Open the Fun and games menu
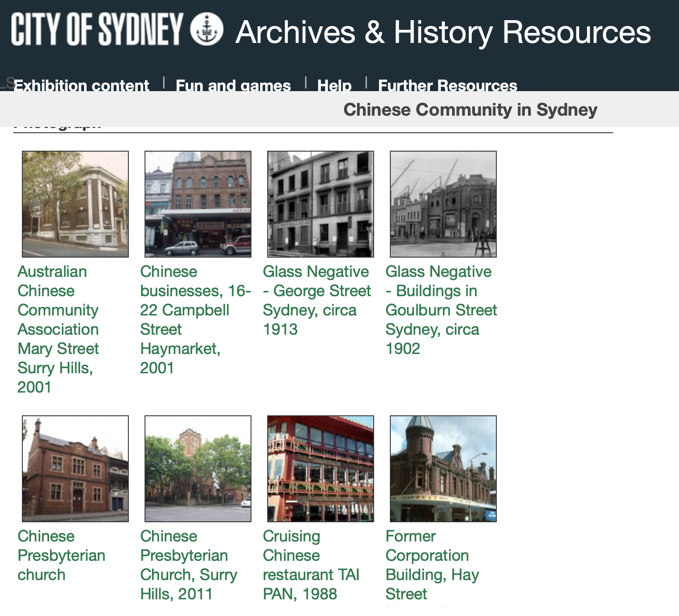Viewport: 679px width, 616px height. click(x=233, y=85)
